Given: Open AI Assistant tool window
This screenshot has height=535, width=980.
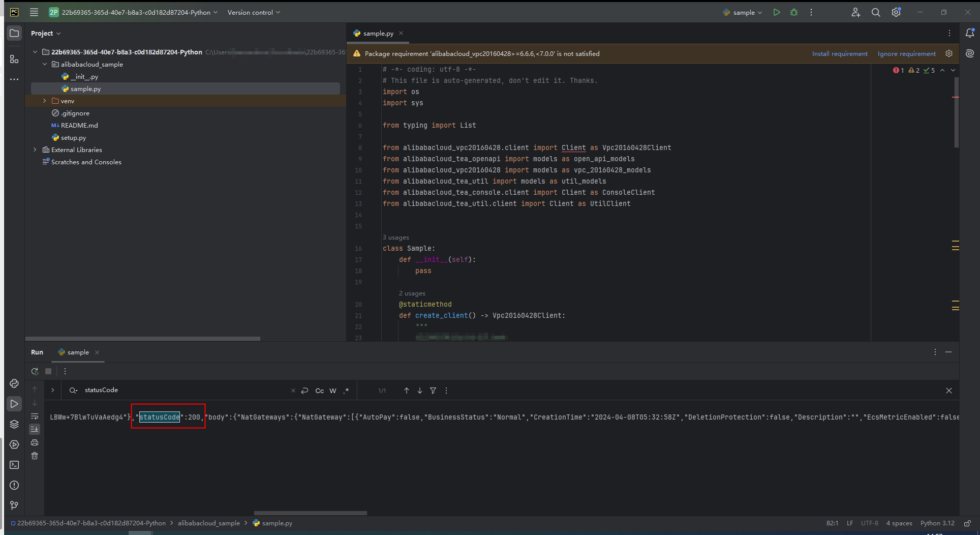Looking at the screenshot, I should coord(970,53).
